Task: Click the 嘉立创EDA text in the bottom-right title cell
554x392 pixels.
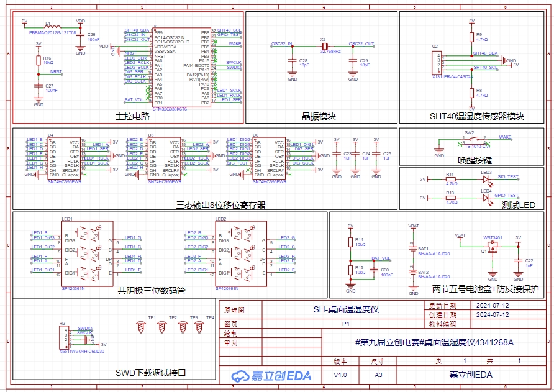Action: coord(471,375)
